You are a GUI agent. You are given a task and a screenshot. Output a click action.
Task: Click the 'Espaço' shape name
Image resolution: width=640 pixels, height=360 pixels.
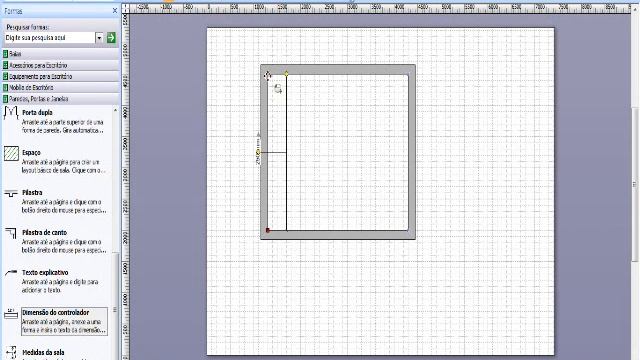point(31,153)
